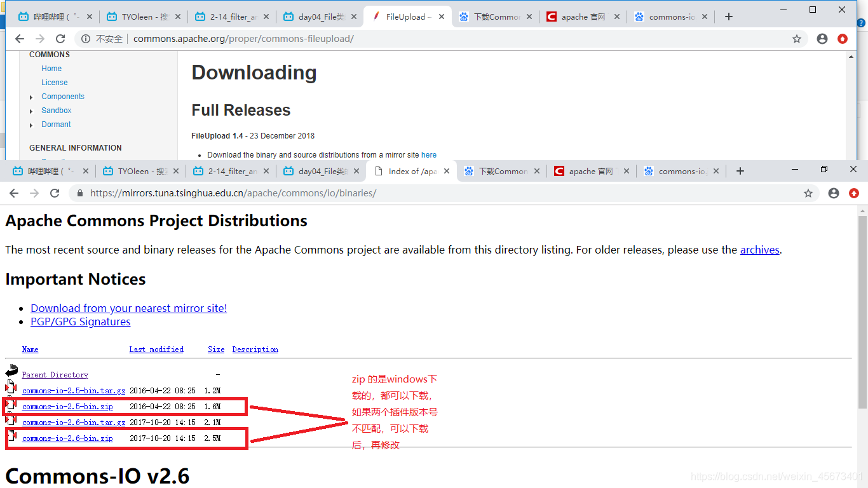Click file icon beside commons-io-2.6-bin.tar.gz
This screenshot has width=868, height=488.
[11, 419]
